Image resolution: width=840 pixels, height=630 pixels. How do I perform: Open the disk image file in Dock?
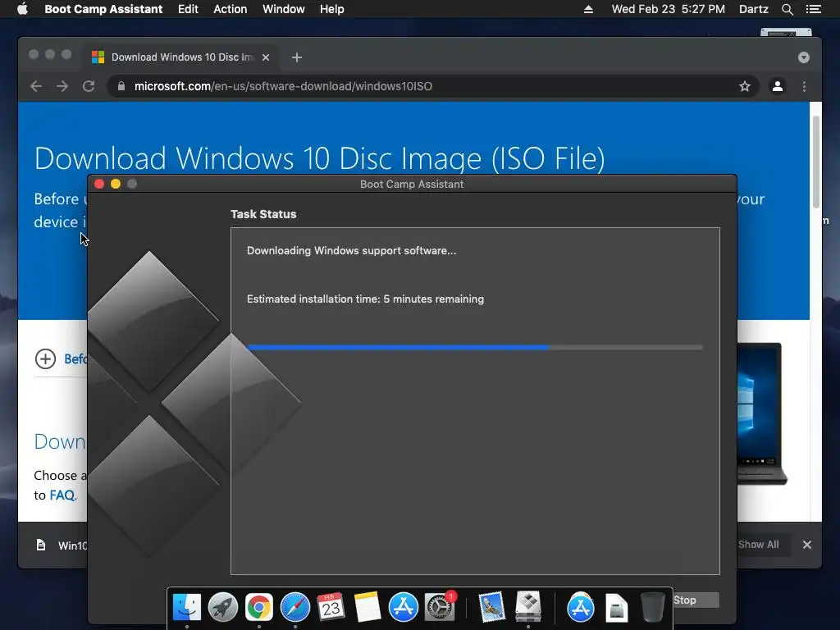617,608
